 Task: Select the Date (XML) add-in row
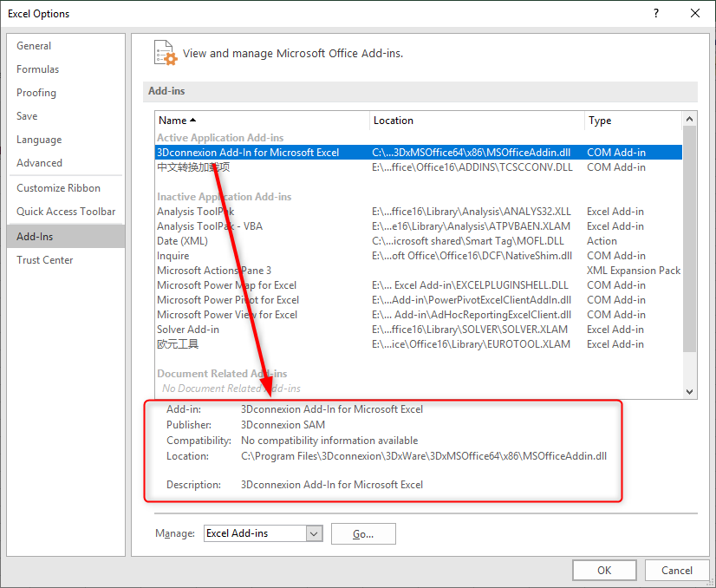tap(419, 241)
